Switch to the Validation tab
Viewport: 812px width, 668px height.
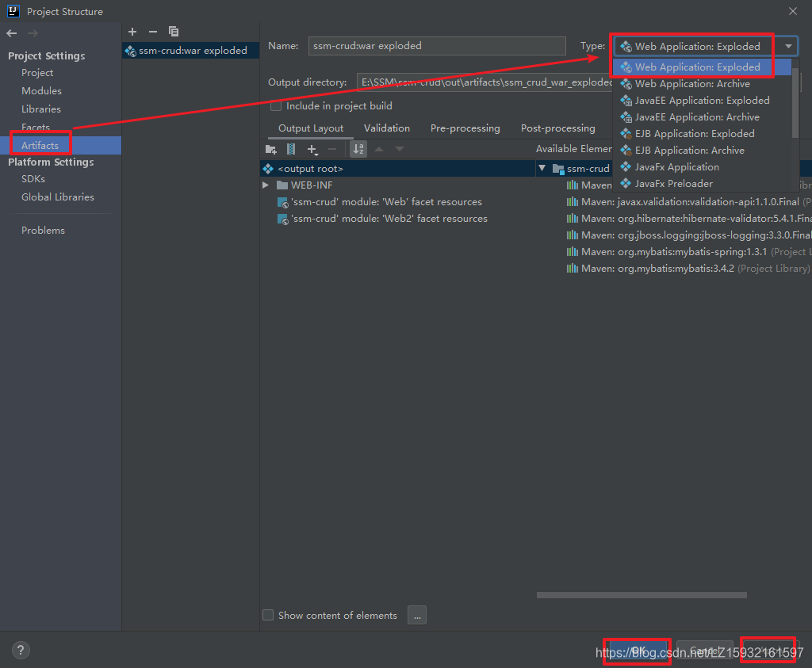(387, 128)
